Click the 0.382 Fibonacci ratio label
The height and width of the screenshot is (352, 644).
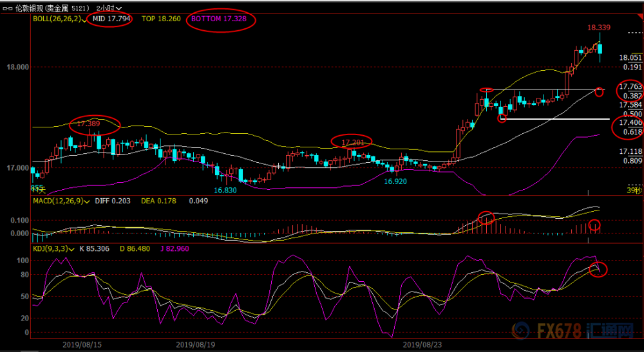(632, 96)
